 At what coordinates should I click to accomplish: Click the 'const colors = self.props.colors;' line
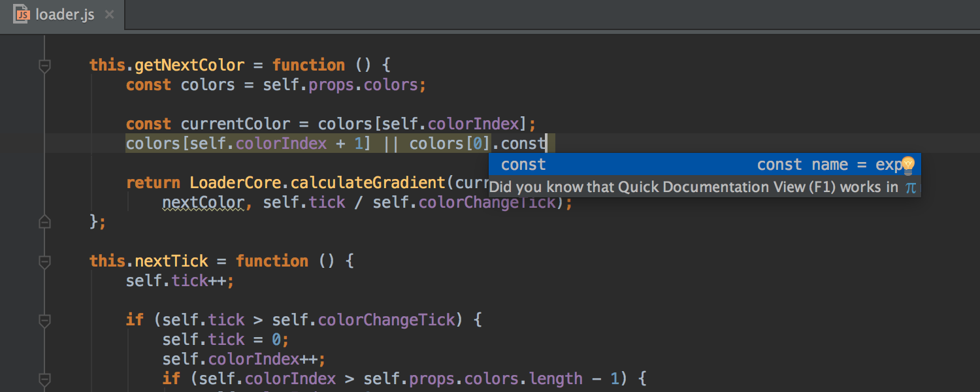(x=274, y=84)
